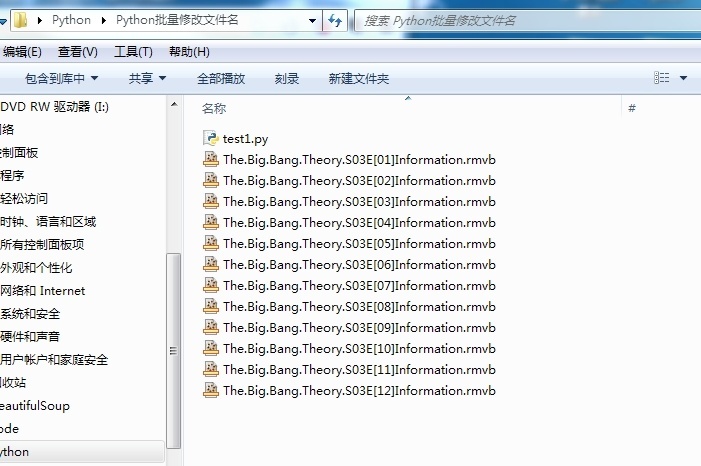The height and width of the screenshot is (466, 701).
Task: Open the 查看(V) menu
Action: (77, 52)
